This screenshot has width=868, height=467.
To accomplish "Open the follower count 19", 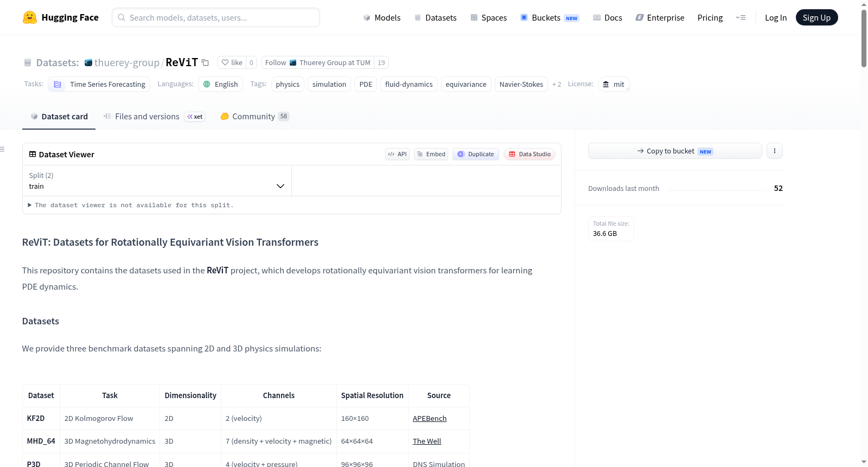I will pos(381,62).
